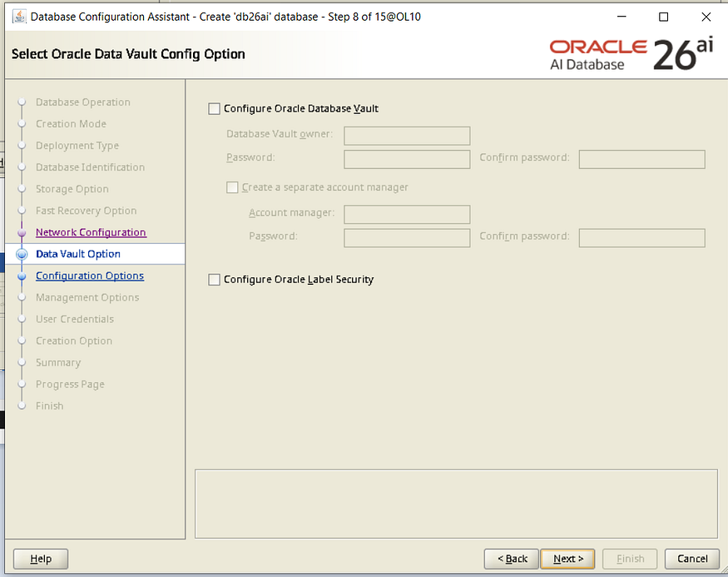Image resolution: width=728 pixels, height=577 pixels.
Task: Tick Create a separate account manager checkbox
Action: (232, 187)
